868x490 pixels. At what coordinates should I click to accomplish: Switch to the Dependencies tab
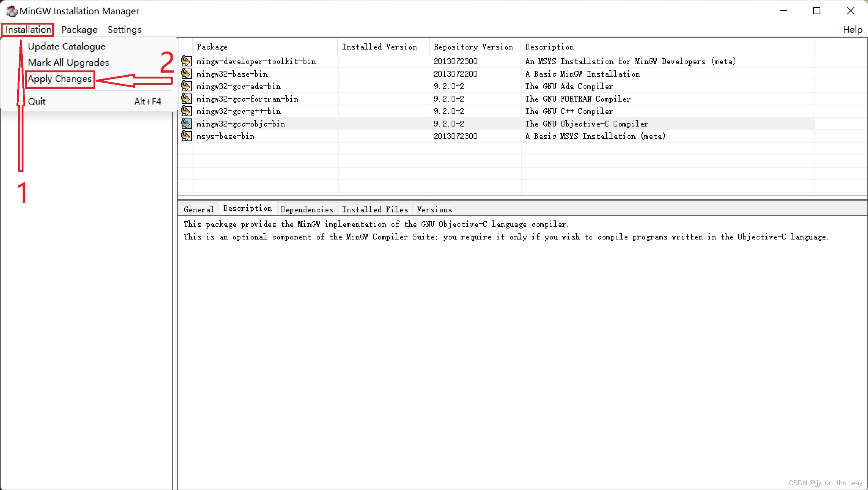click(x=306, y=209)
